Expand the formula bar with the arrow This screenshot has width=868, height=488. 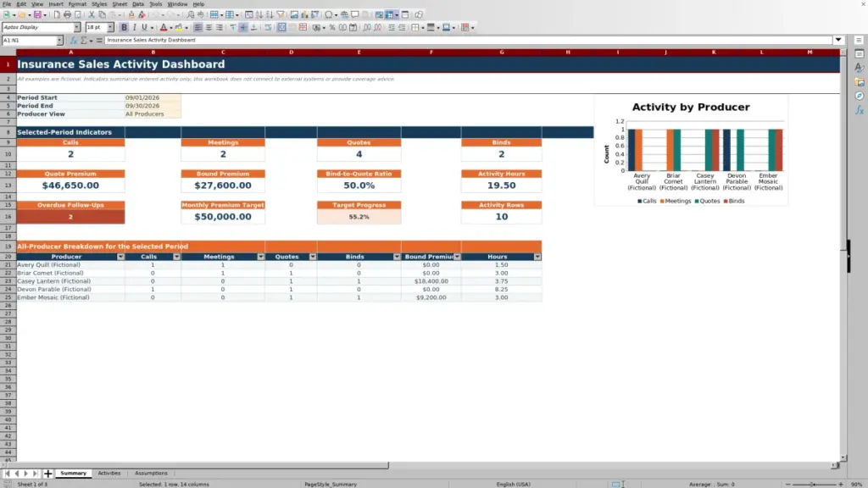838,41
